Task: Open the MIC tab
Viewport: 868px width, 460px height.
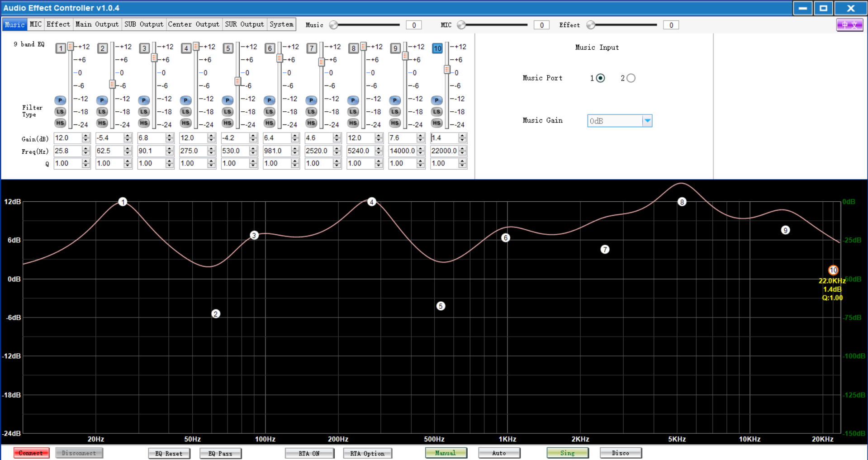Action: click(x=36, y=24)
